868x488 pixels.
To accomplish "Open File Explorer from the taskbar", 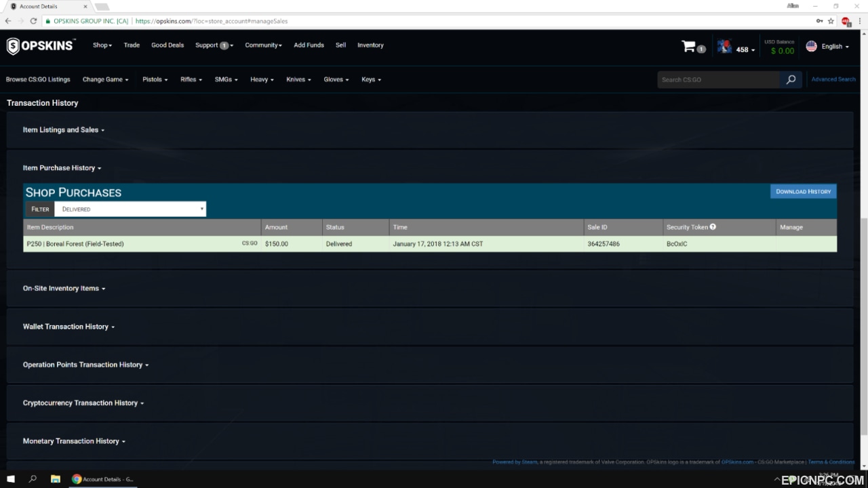I will click(56, 479).
